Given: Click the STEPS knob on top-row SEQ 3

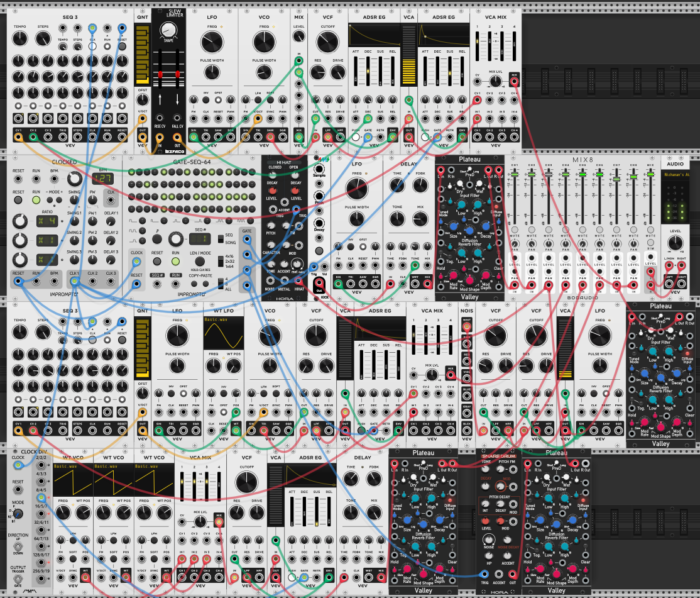Looking at the screenshot, I should [x=43, y=38].
